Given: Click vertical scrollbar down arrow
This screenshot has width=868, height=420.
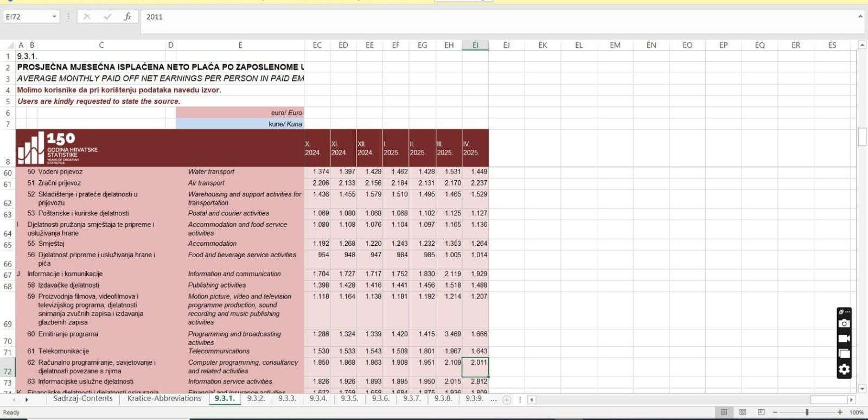Looking at the screenshot, I should [x=862, y=389].
